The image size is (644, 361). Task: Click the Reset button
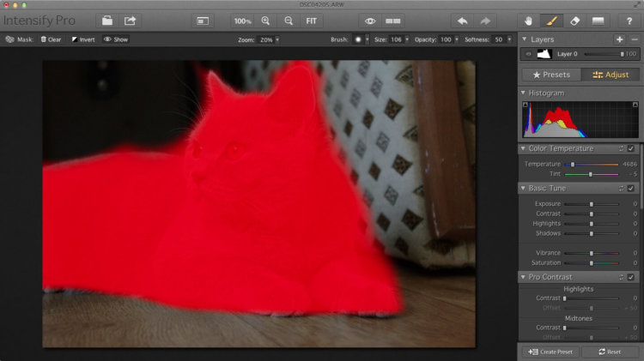(610, 352)
